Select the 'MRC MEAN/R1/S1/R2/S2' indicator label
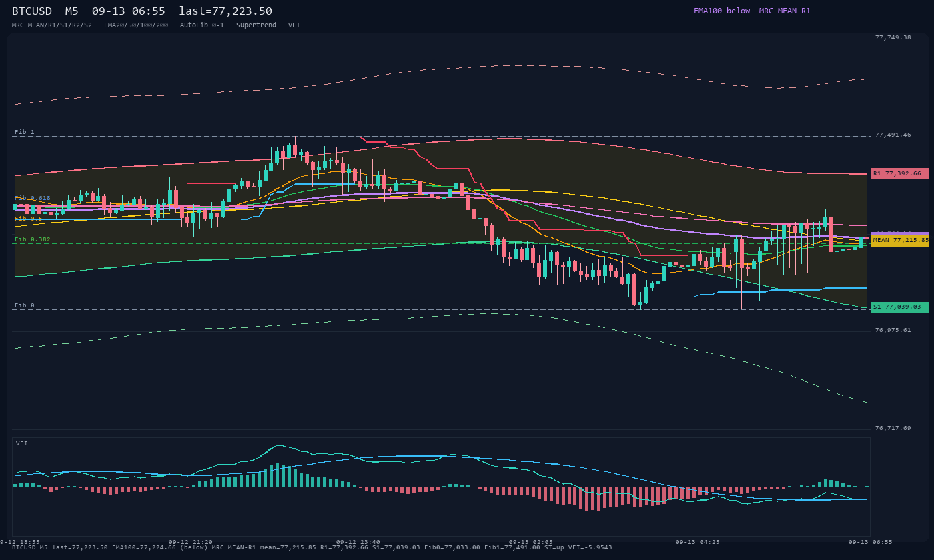Viewport: 934px width, 560px height. point(52,25)
